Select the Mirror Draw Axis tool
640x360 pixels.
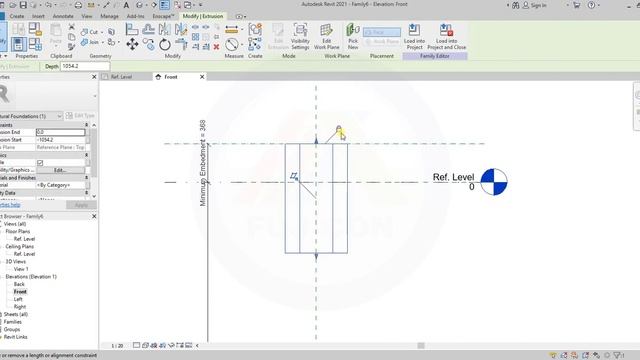(181, 29)
